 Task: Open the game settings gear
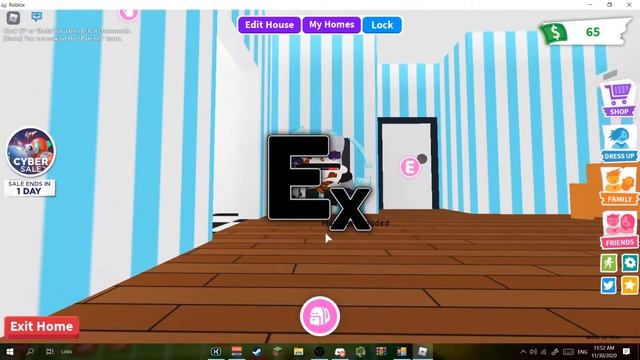coord(630,263)
